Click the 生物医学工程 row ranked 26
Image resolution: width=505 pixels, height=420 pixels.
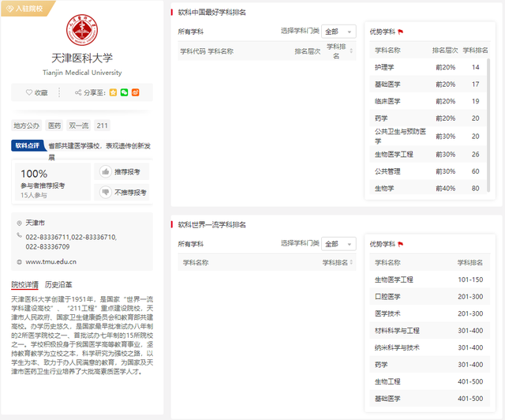tap(428, 155)
